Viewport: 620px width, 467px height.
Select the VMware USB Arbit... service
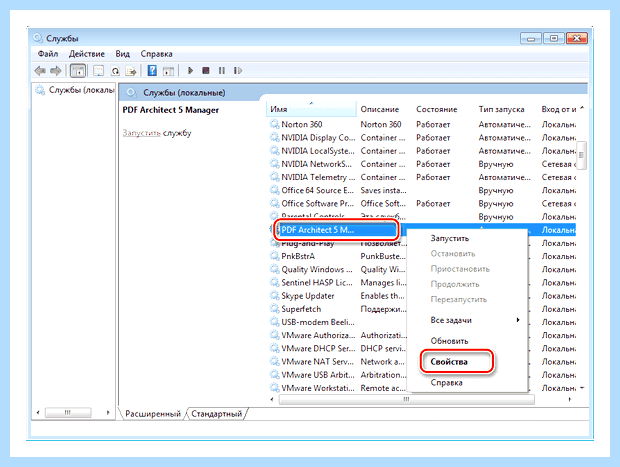pyautogui.click(x=318, y=375)
